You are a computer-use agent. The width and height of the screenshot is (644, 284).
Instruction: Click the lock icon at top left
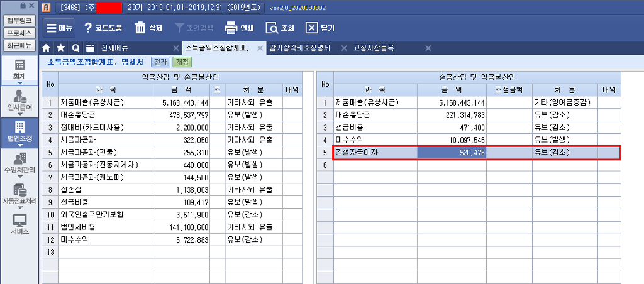tap(23, 5)
